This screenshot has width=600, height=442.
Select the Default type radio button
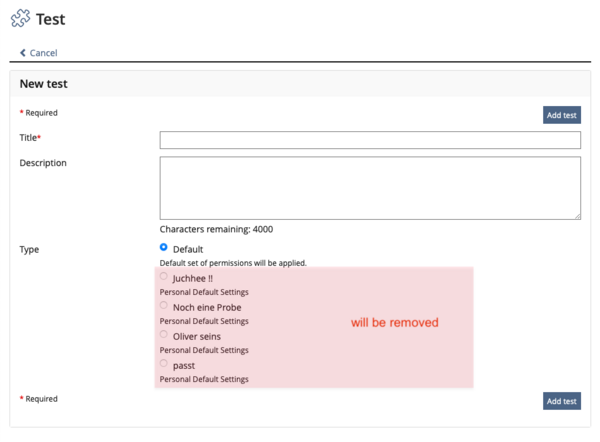[164, 246]
